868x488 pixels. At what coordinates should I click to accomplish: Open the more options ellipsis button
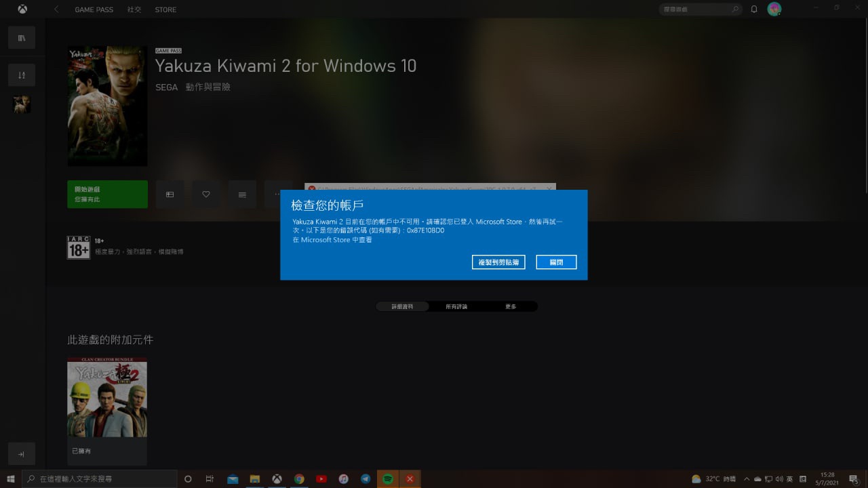(x=277, y=194)
